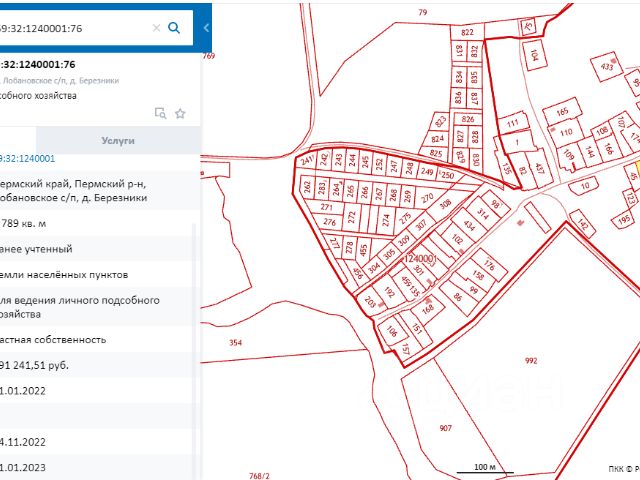Click into the cadastral number search field
The image size is (640, 480).
pos(70,28)
